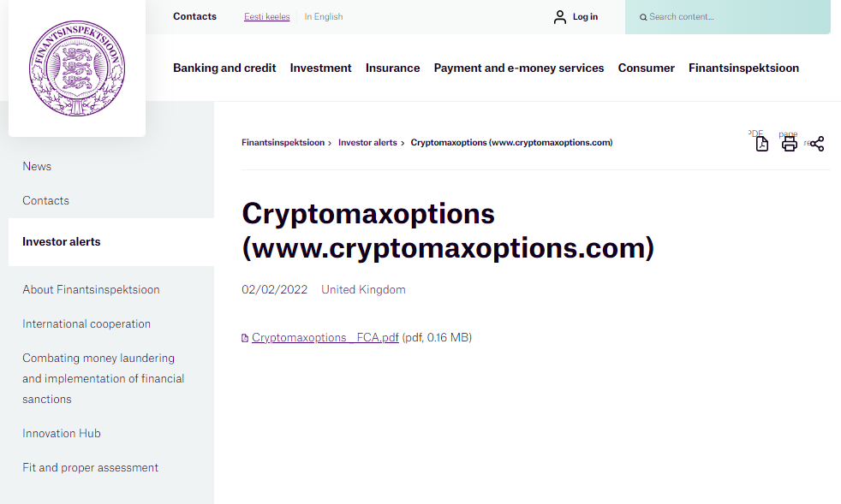The width and height of the screenshot is (841, 504).
Task: Switch language to Eesti keeles
Action: click(x=266, y=17)
